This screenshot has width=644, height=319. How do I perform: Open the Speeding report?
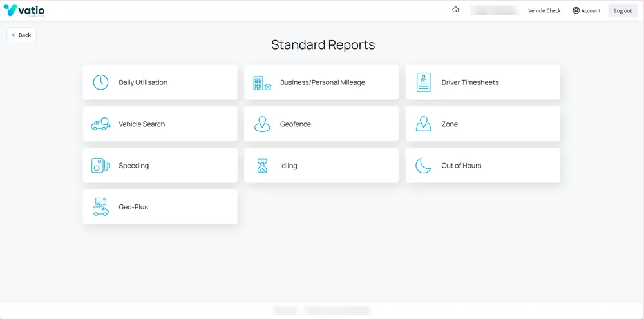tap(160, 165)
